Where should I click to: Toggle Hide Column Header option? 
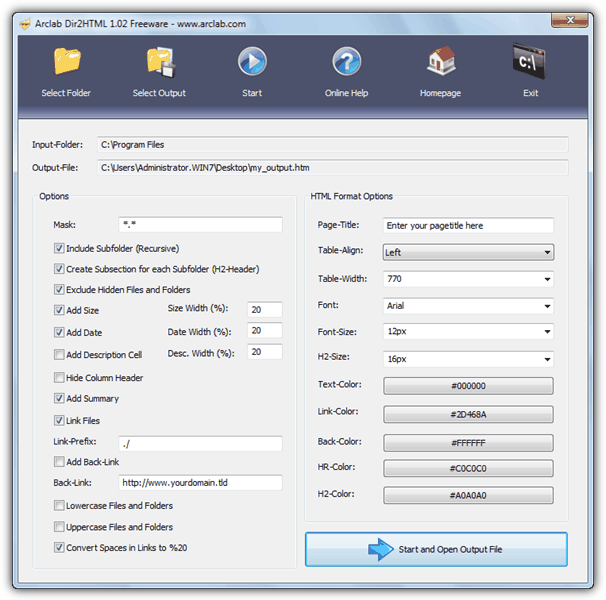[x=59, y=378]
